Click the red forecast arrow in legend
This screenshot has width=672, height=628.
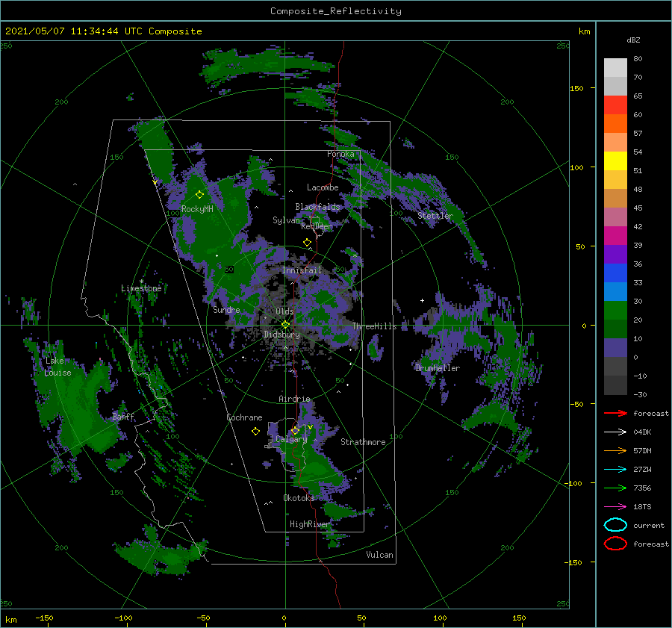click(x=615, y=413)
